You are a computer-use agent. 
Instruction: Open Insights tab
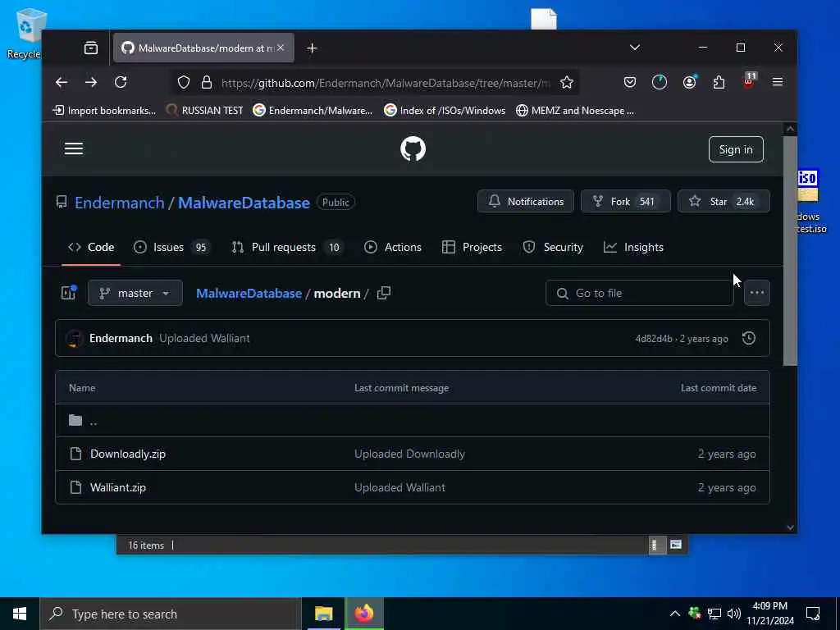click(633, 247)
